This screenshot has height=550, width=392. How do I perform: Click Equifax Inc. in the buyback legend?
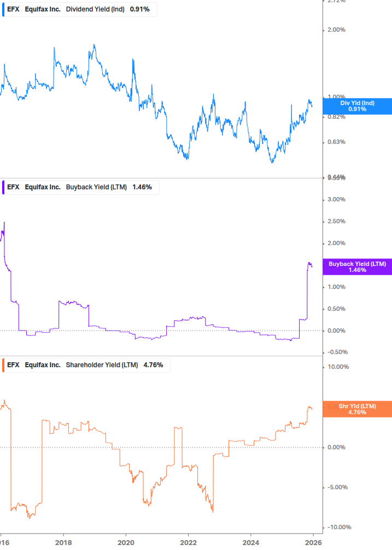pyautogui.click(x=43, y=187)
